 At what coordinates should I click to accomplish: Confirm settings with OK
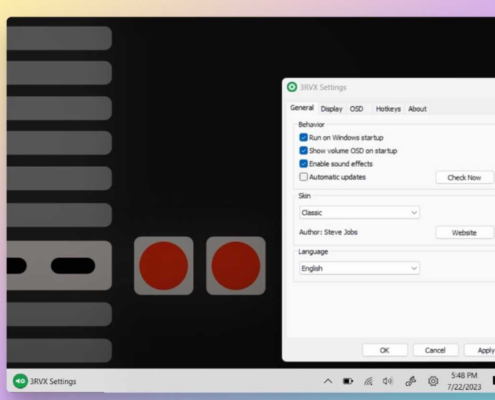tap(385, 350)
